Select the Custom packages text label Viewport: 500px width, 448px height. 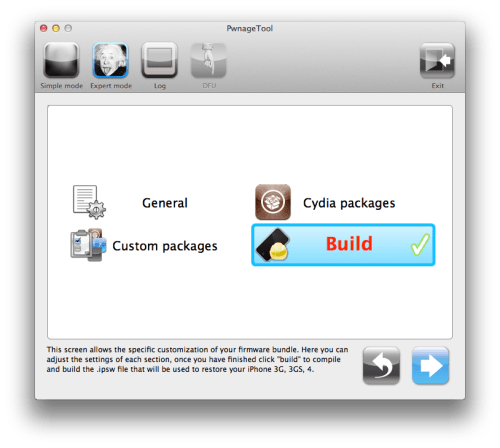165,246
